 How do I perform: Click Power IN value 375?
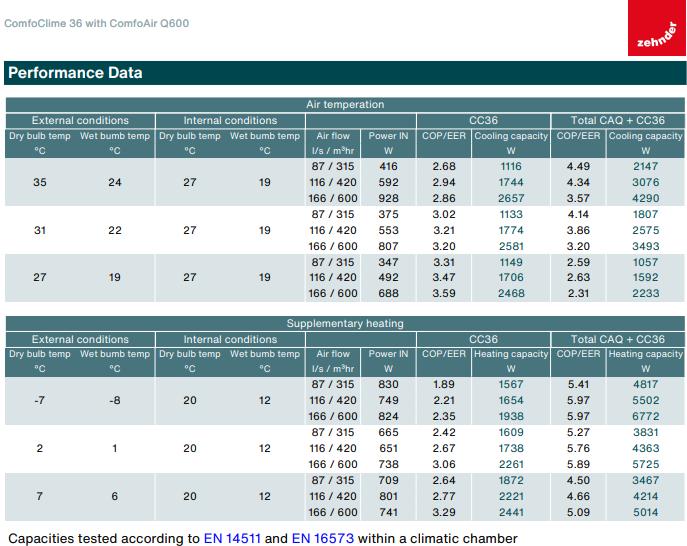pos(388,214)
